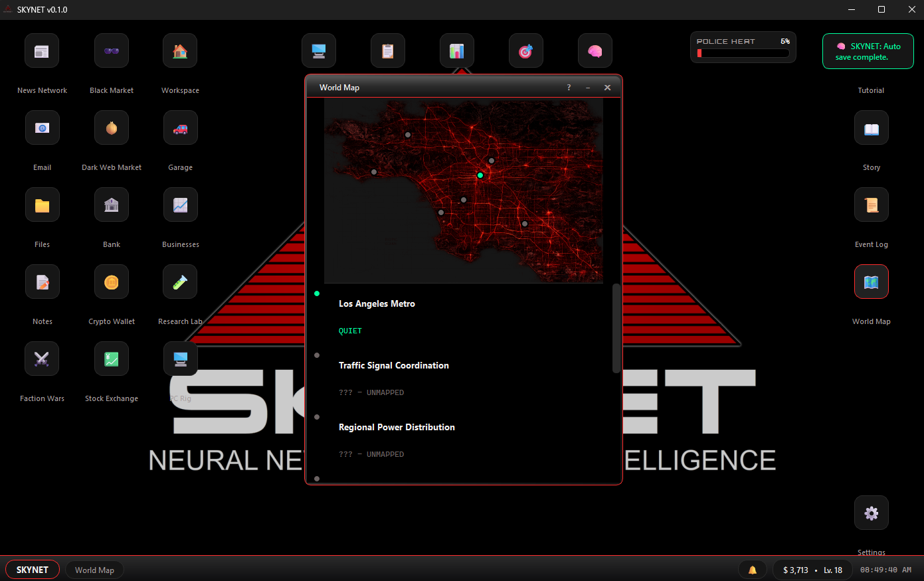Click the help question mark in World Map

[x=569, y=88]
